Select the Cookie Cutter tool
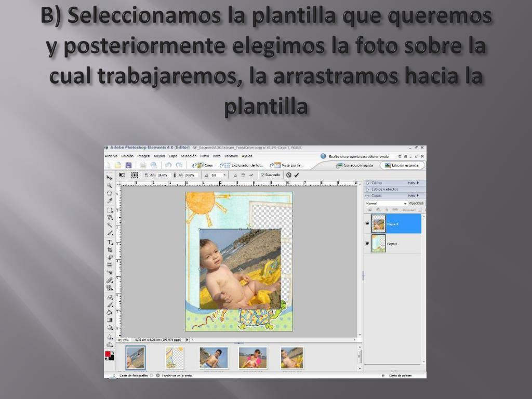 point(109,257)
